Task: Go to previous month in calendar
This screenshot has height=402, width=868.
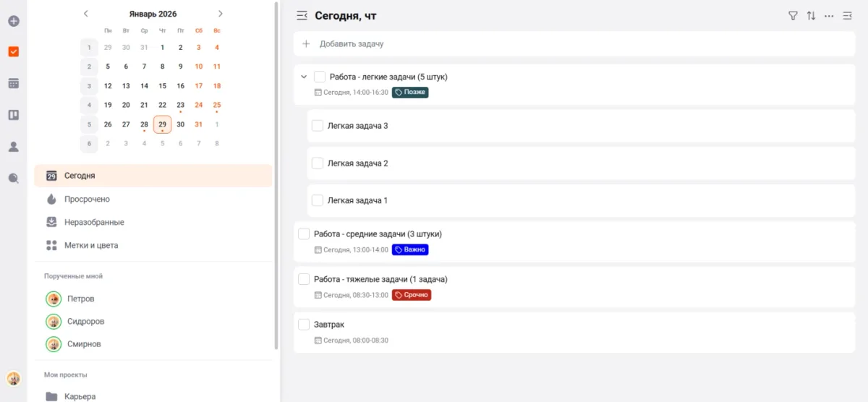Action: pyautogui.click(x=86, y=14)
